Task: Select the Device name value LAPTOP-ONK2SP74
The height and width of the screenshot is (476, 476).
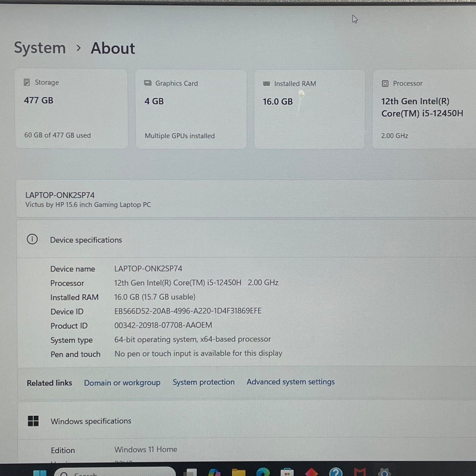Action: coord(148,268)
